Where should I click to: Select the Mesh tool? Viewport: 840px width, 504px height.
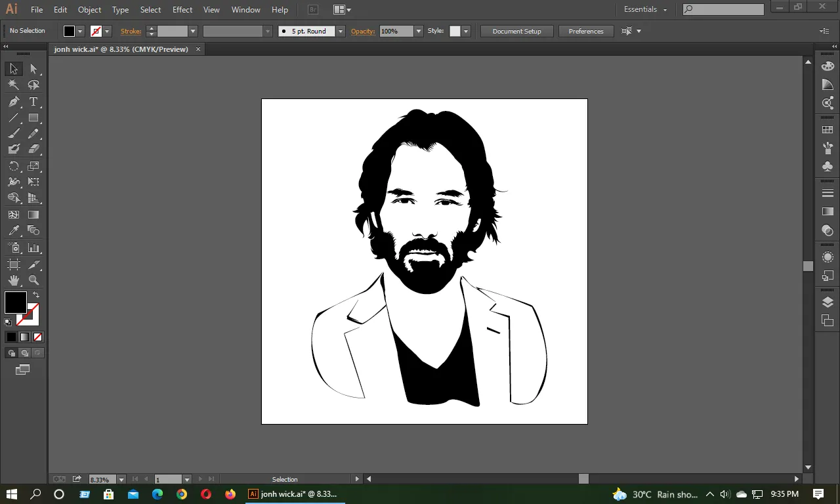click(x=14, y=215)
